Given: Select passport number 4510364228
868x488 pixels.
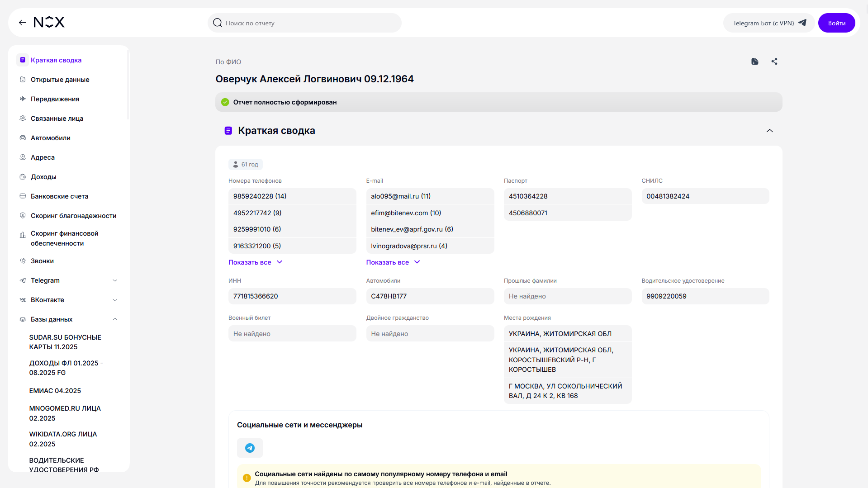Looking at the screenshot, I should tap(568, 196).
